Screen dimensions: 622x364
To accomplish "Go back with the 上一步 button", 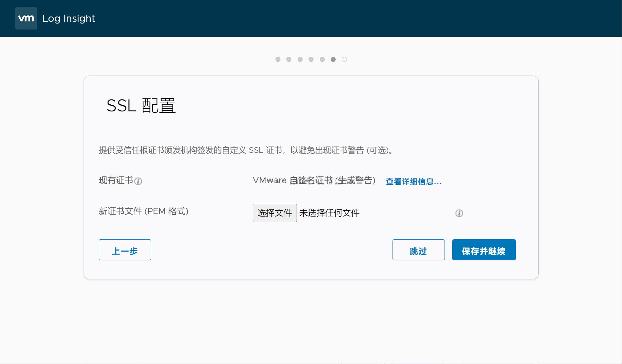I will point(125,250).
